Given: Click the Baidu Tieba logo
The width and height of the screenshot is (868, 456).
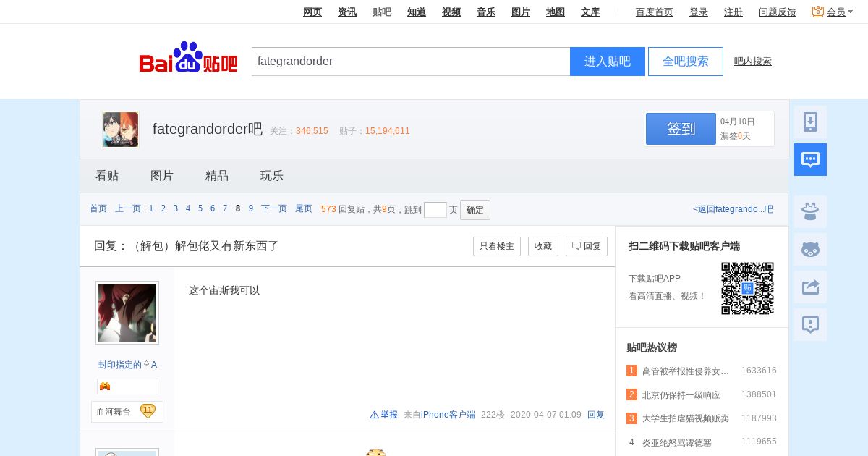Looking at the screenshot, I should 188,57.
